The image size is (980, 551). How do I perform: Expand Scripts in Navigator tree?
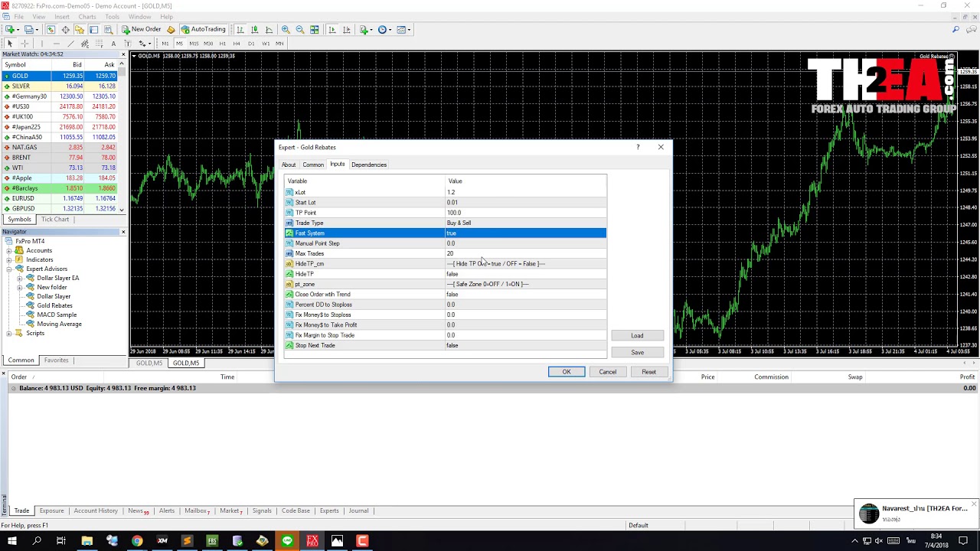(9, 333)
